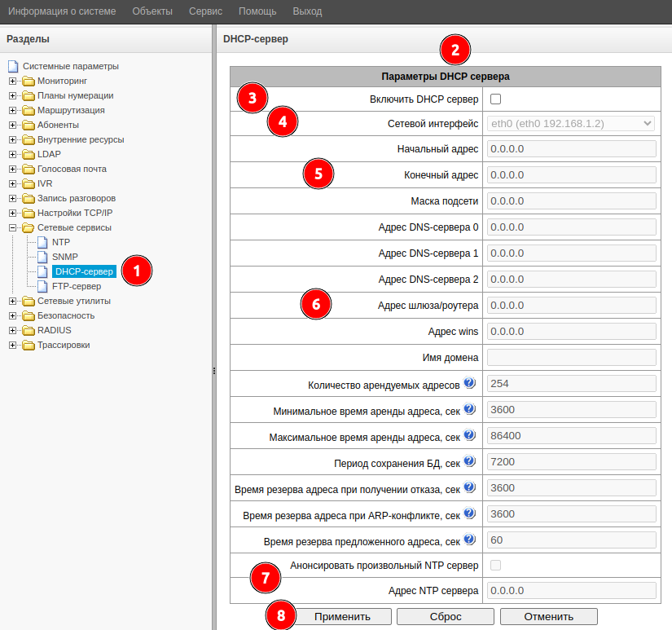
Task: Select FTP-сервер in the tree
Action: [x=77, y=287]
